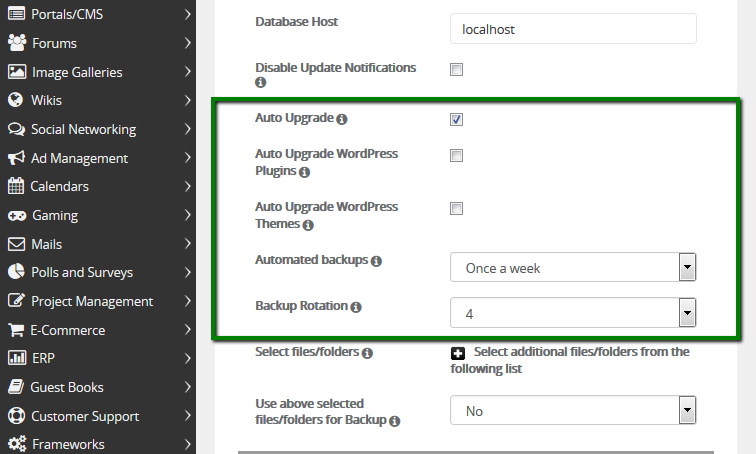Click the Gaming controller icon
The width and height of the screenshot is (756, 454).
[16, 215]
